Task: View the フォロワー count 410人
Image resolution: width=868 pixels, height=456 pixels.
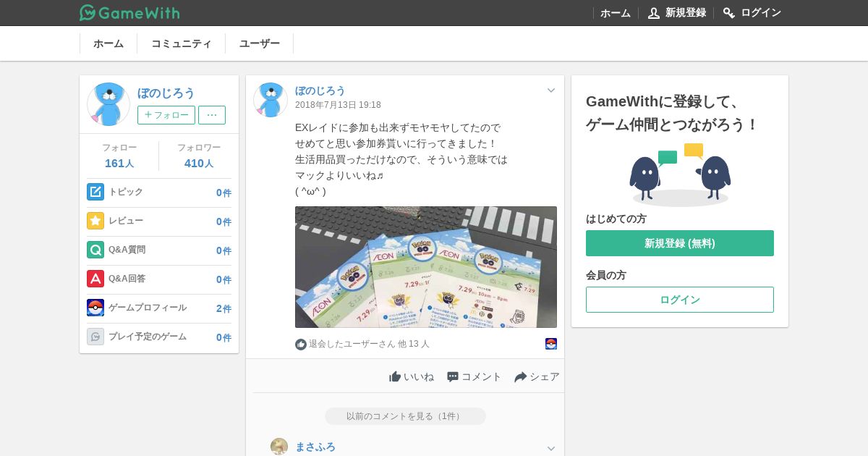Action: click(199, 164)
